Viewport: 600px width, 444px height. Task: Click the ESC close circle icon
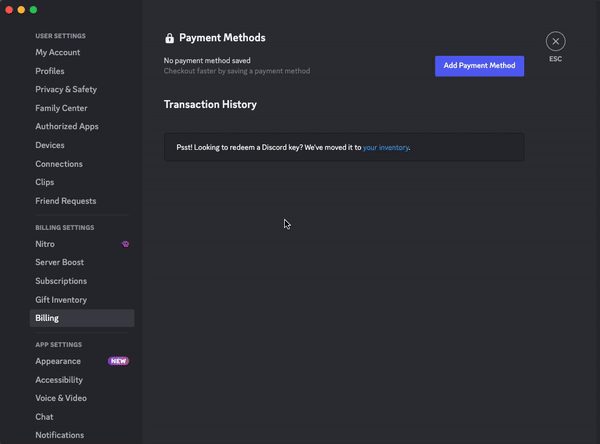555,41
